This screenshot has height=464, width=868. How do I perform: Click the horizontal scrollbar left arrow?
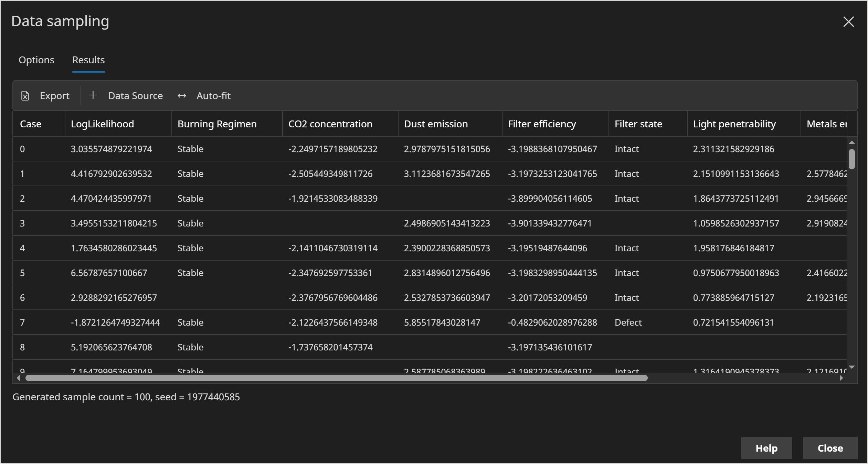(x=19, y=378)
